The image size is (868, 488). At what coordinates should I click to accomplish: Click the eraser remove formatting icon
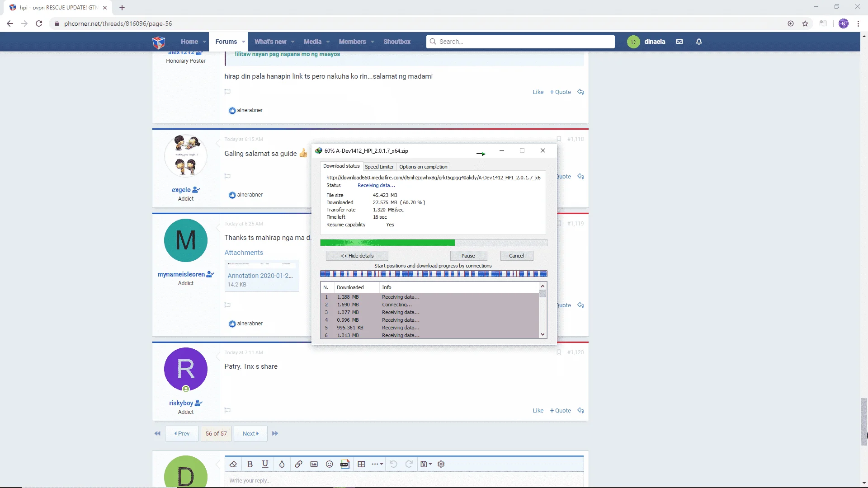tap(233, 464)
